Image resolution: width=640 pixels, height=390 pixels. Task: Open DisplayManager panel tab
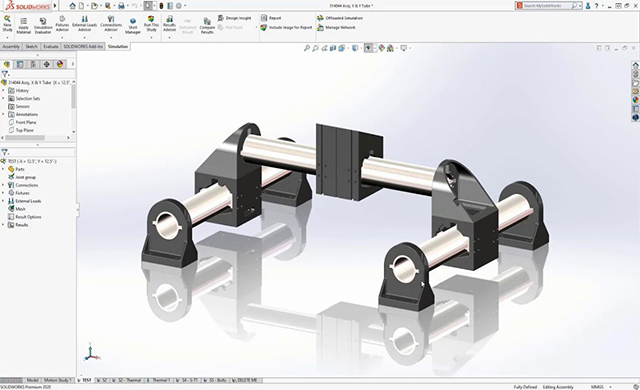point(60,64)
